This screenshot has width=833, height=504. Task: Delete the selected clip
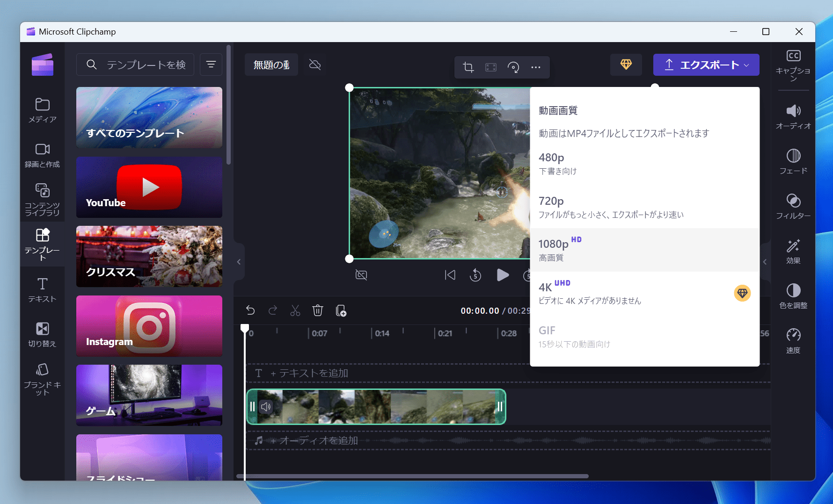(318, 310)
